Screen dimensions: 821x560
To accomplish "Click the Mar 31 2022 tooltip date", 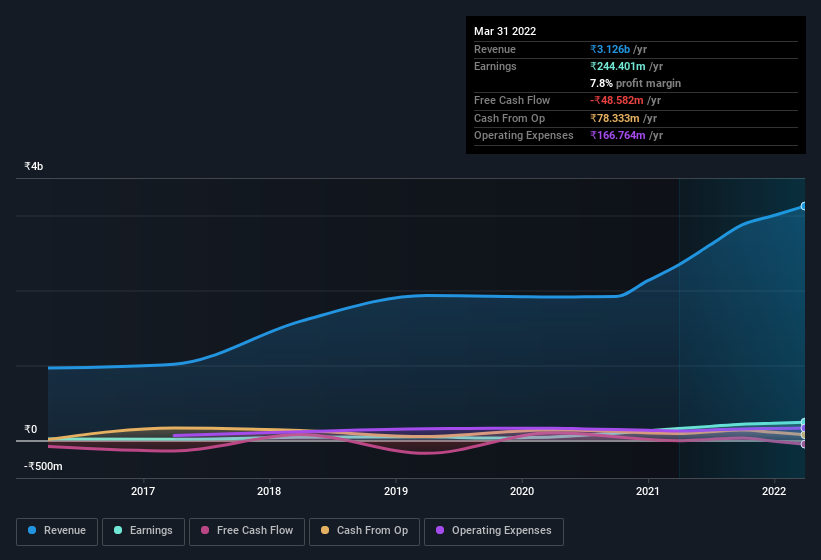I will (x=505, y=31).
